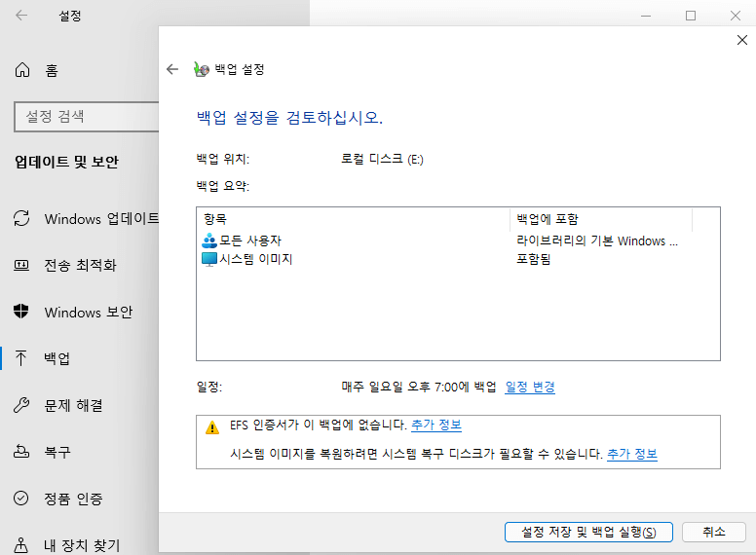The image size is (756, 555).
Task: Select 전송 최적화 in sidebar
Action: 79,265
